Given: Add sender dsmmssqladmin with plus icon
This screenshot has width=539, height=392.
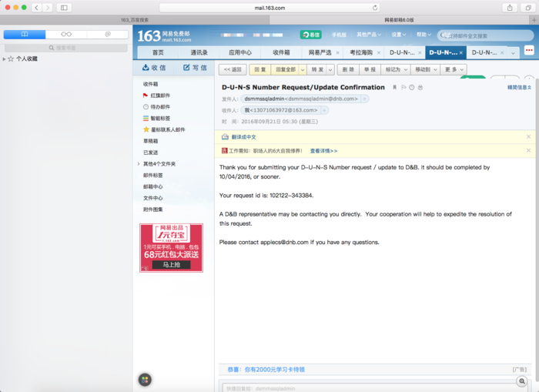Looking at the screenshot, I should (x=364, y=99).
